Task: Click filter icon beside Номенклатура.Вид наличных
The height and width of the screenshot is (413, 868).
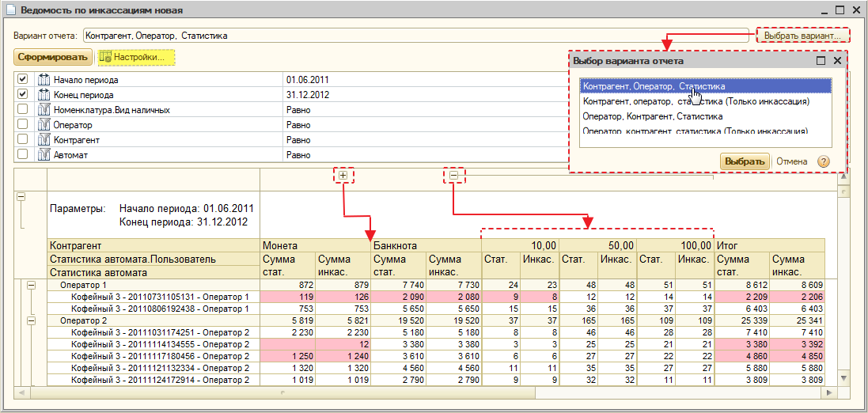Action: tap(44, 110)
